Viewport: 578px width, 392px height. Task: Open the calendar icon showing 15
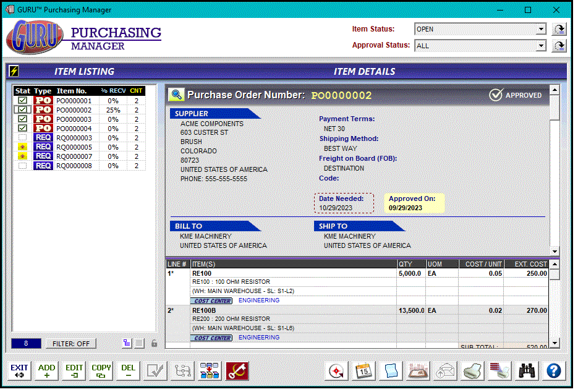click(x=364, y=372)
